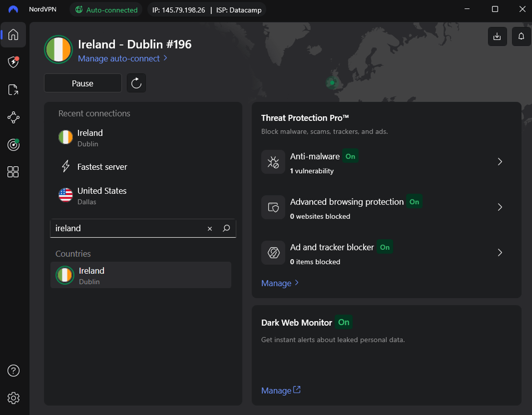The width and height of the screenshot is (532, 415).
Task: Click the IP and ISP info pill
Action: click(207, 10)
